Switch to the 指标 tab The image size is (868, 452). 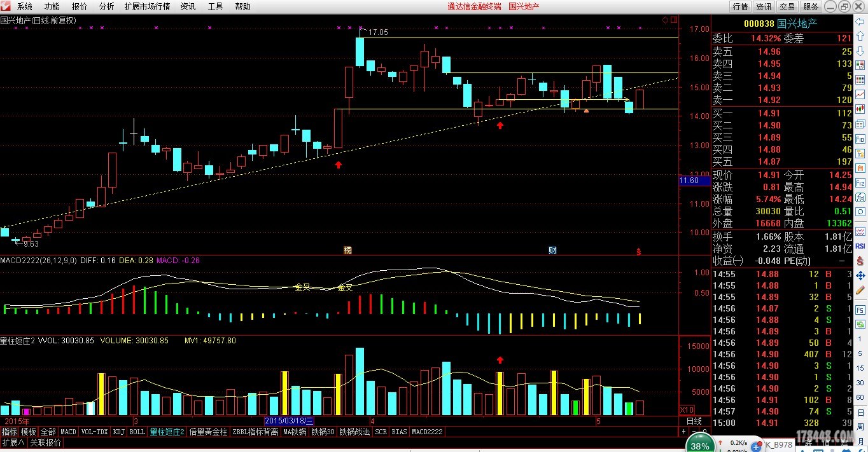[10, 432]
